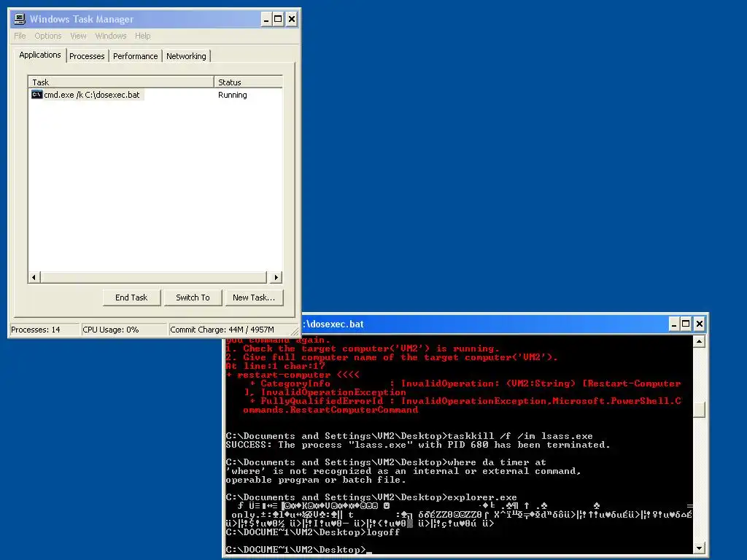Switch to the Networking tab
Viewport: 747px width, 560px height.
point(186,56)
